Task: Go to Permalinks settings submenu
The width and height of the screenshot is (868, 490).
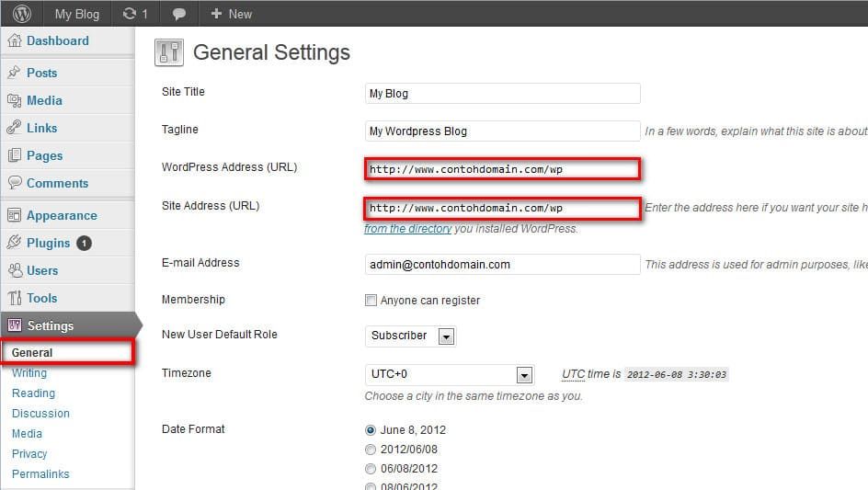Action: 40,474
